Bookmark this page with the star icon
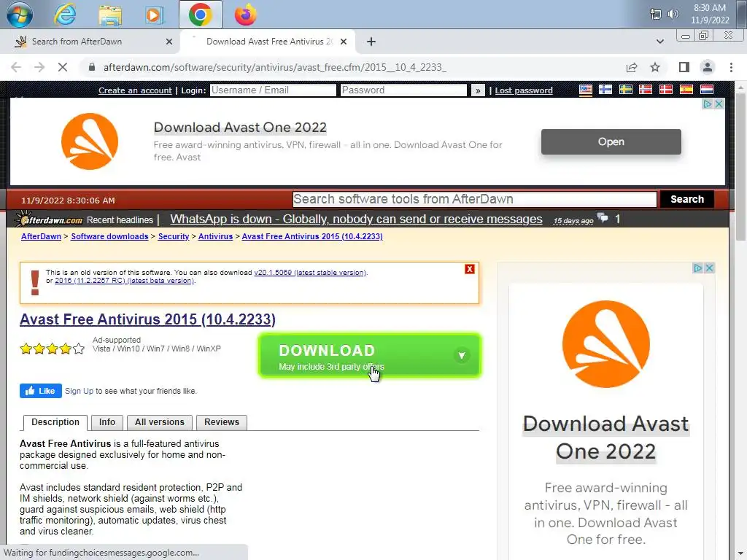747x560 pixels. point(655,67)
